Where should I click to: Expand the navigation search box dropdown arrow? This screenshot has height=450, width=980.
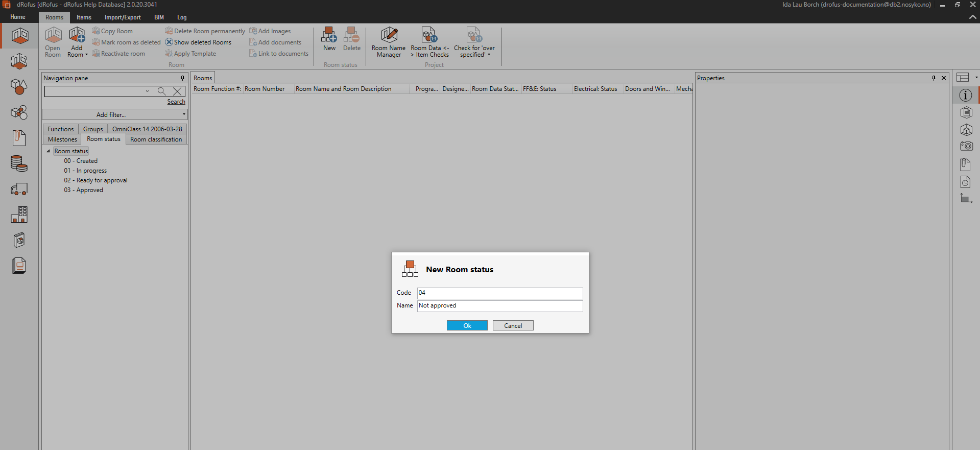pyautogui.click(x=147, y=91)
